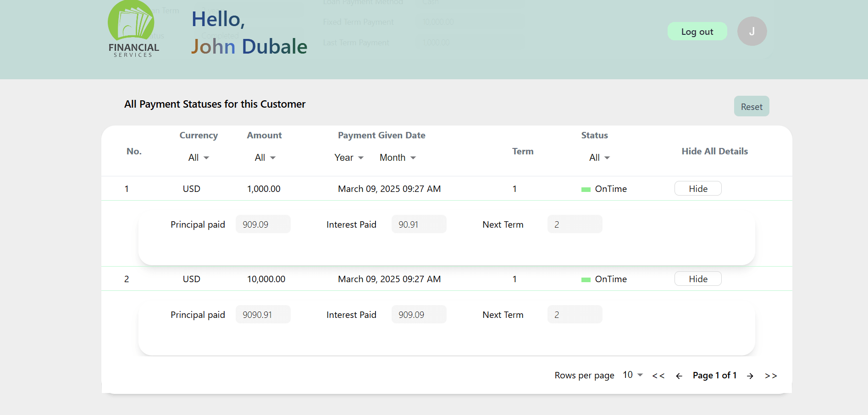Open the Month filter dropdown

coord(397,157)
